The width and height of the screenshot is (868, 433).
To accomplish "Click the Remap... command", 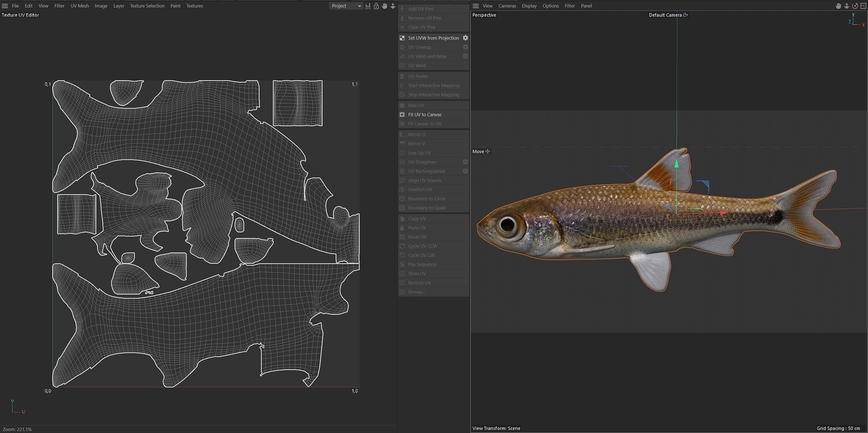I will 433,292.
